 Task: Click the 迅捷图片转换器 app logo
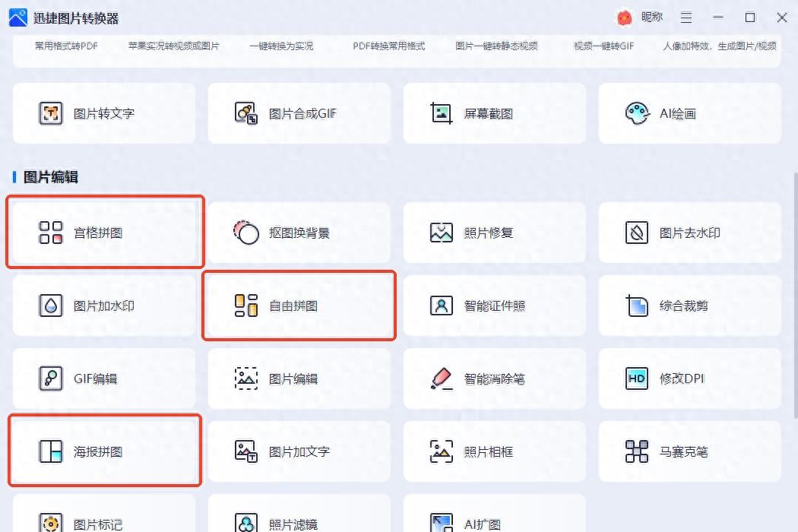tap(18, 17)
